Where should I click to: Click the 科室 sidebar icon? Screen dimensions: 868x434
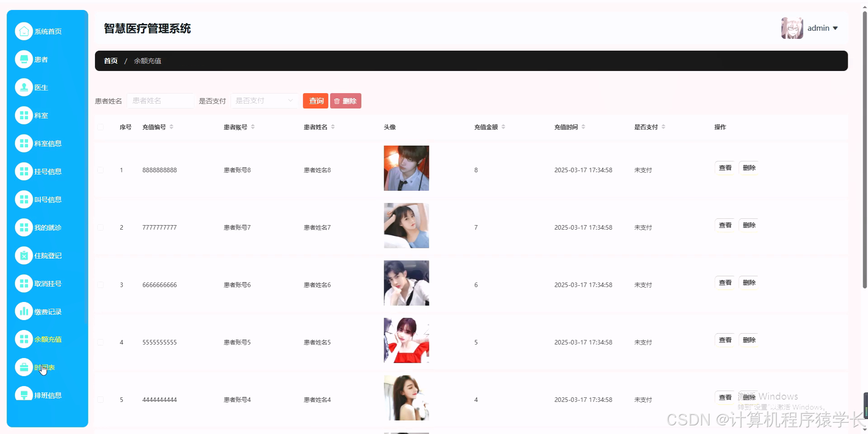click(x=24, y=115)
